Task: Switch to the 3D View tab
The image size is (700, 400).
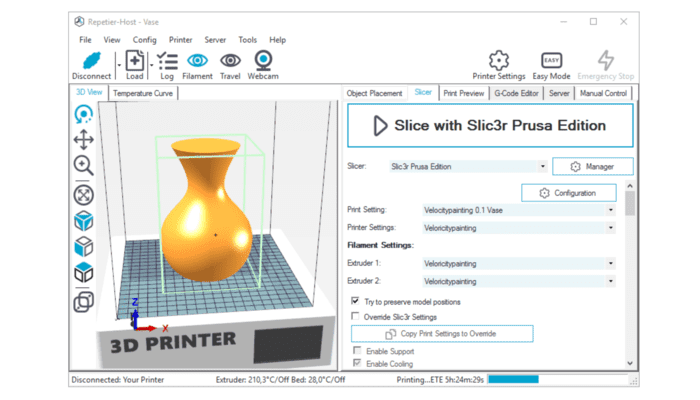Action: 89,92
